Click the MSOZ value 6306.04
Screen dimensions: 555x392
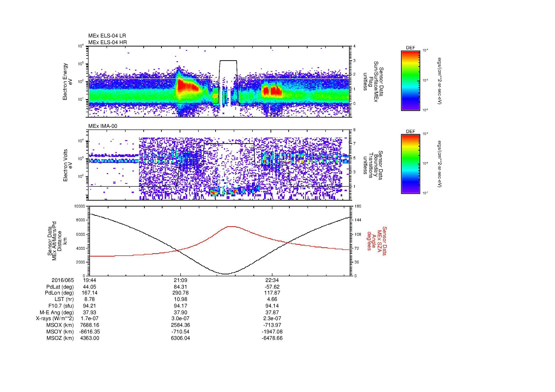click(181, 338)
